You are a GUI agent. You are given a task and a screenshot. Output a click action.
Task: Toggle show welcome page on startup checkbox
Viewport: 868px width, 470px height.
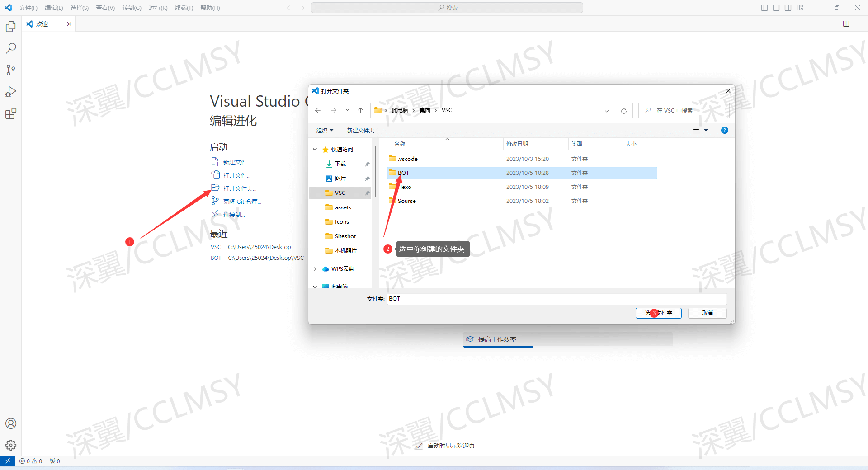(419, 446)
